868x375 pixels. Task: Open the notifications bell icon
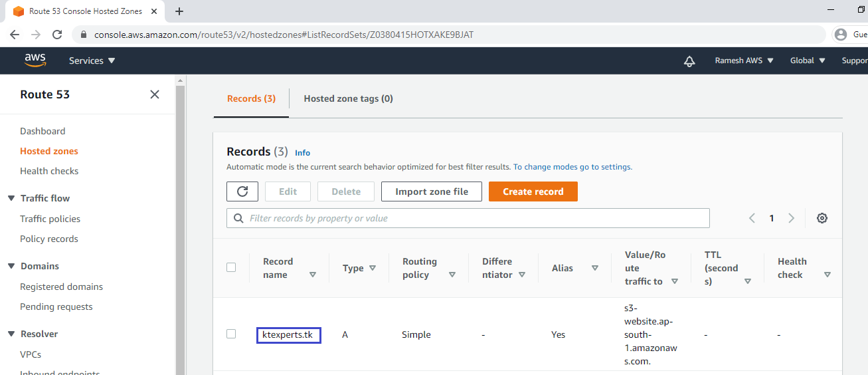[x=689, y=61]
